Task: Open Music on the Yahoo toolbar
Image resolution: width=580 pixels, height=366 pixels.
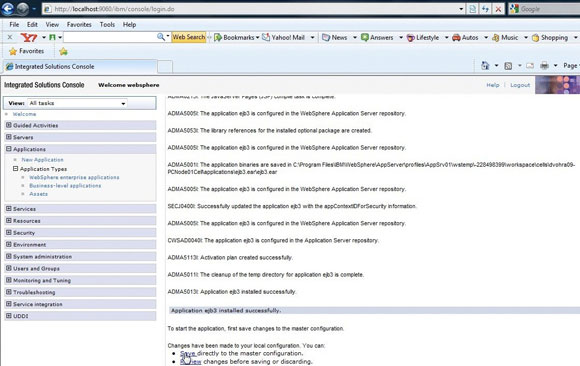Action: (505, 37)
